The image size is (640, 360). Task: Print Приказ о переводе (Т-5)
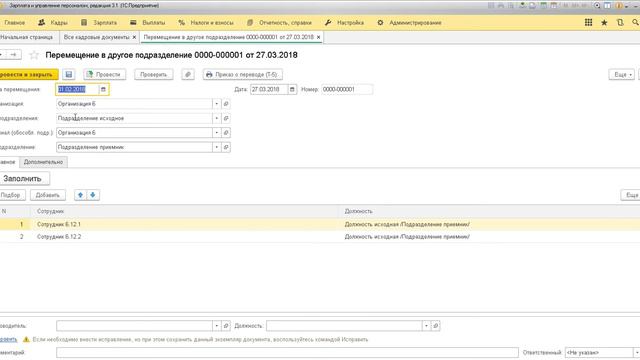coord(242,75)
